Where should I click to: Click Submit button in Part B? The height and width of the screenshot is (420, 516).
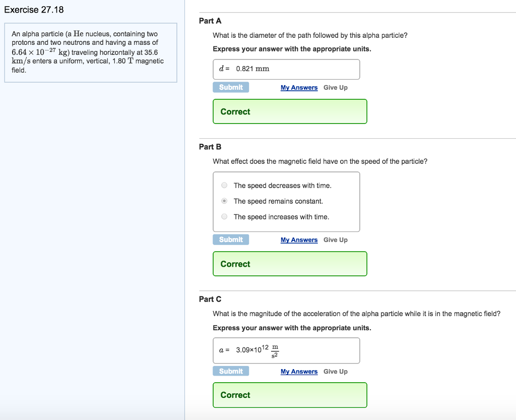point(231,239)
